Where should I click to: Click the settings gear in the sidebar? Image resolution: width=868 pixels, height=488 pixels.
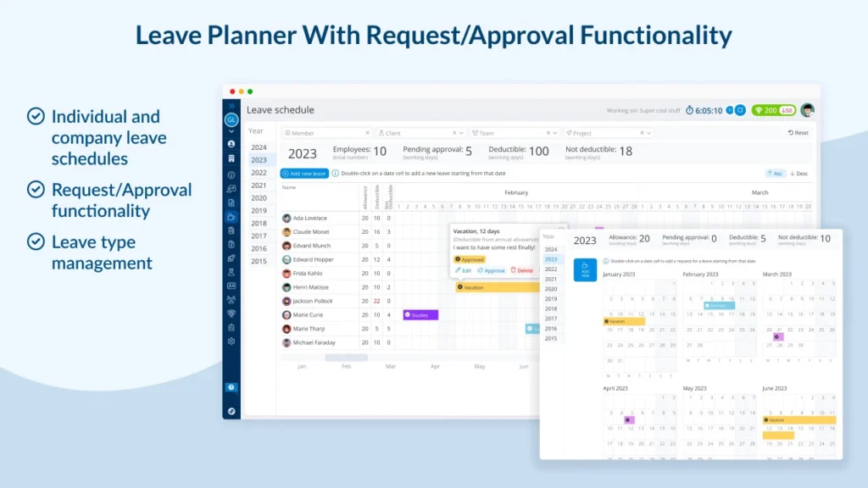pyautogui.click(x=231, y=341)
